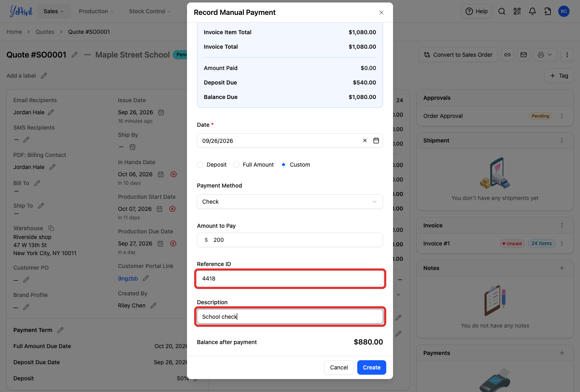Image resolution: width=580 pixels, height=392 pixels.
Task: Click the Reference ID field
Action: click(x=290, y=279)
